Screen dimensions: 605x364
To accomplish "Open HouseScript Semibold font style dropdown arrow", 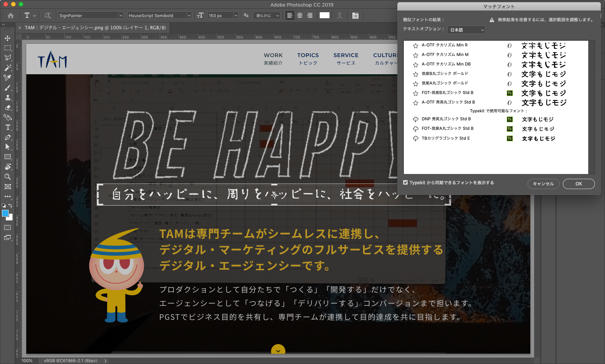I will click(x=189, y=16).
